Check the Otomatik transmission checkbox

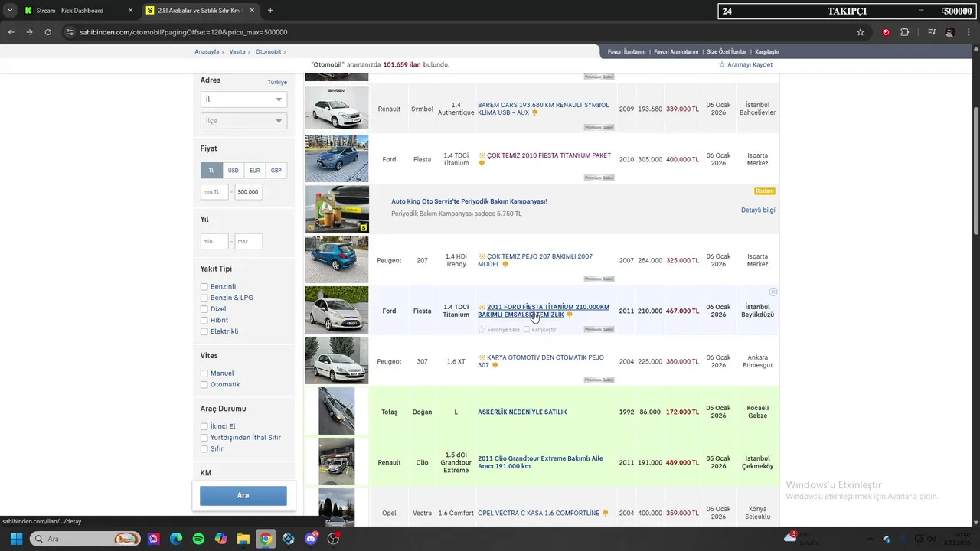(x=204, y=385)
